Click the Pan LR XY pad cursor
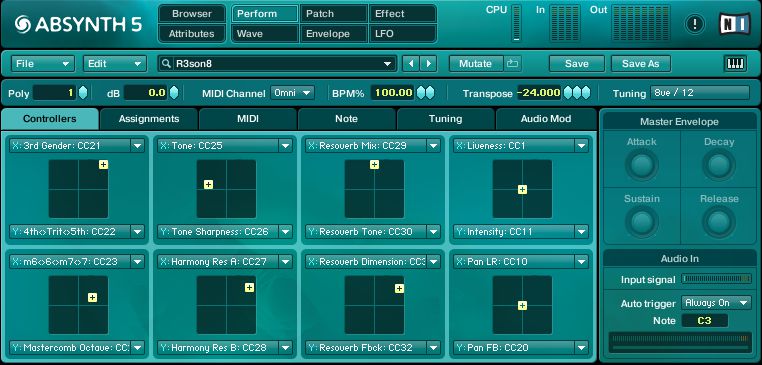This screenshot has height=365, width=762. pyautogui.click(x=522, y=305)
